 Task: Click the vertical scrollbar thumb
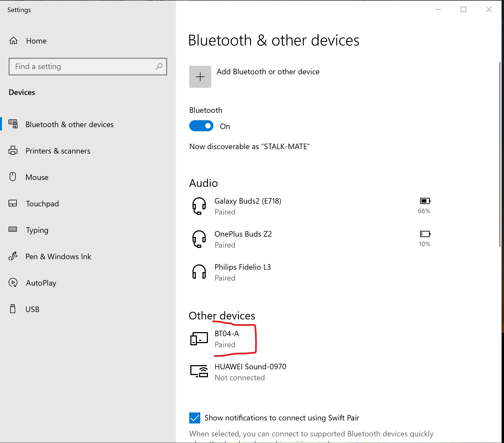tap(500, 154)
